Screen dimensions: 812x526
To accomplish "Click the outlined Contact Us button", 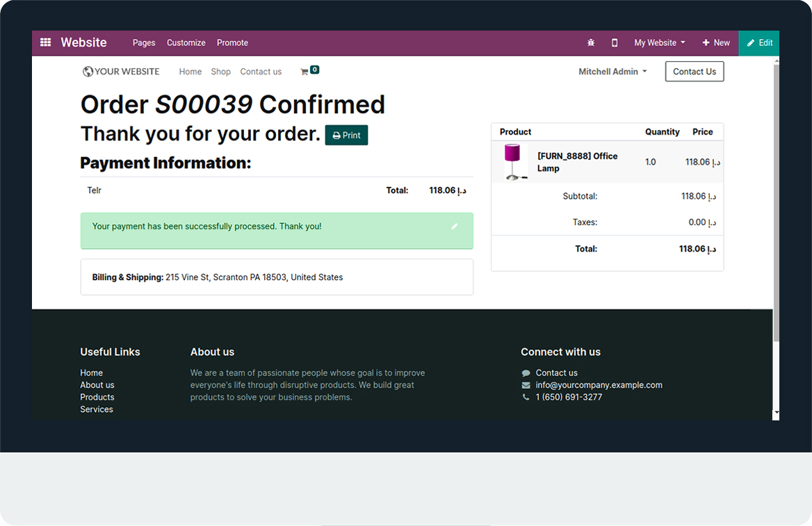I will click(695, 72).
